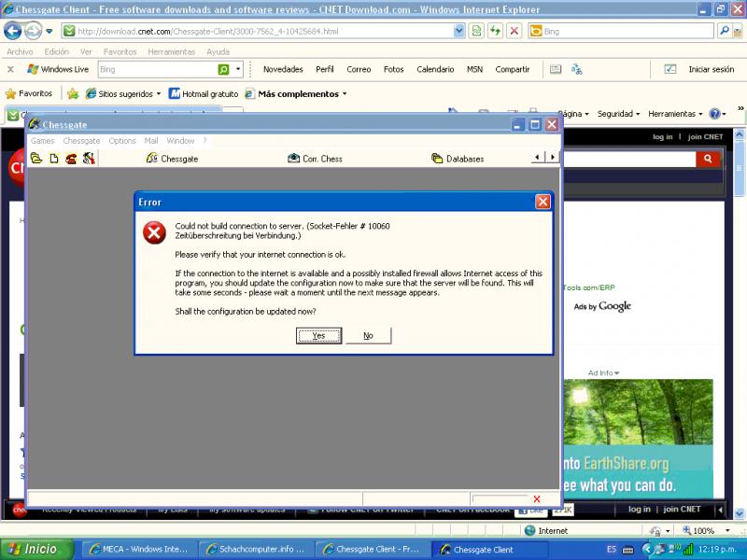Click Yes to update the configuration
Viewport: 747px width, 560px height.
pos(318,335)
